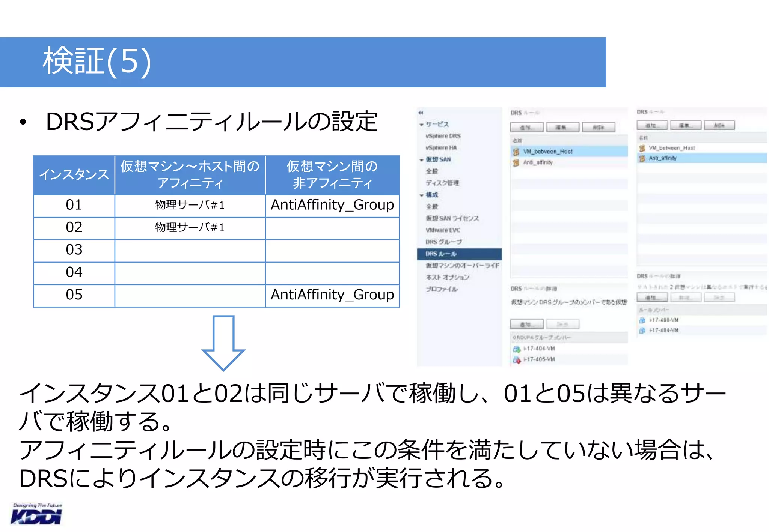Click i-17-404-VM icon in rule members
The image size is (769, 532).
(642, 331)
